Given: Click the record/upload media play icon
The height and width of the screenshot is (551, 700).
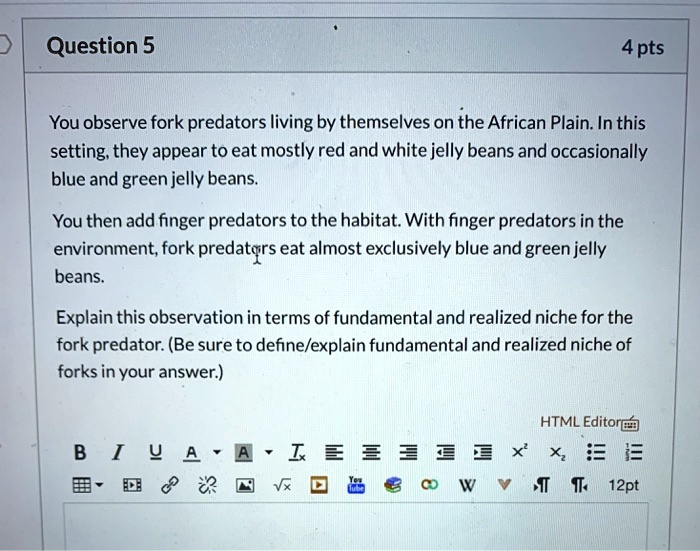Looking at the screenshot, I should (319, 485).
